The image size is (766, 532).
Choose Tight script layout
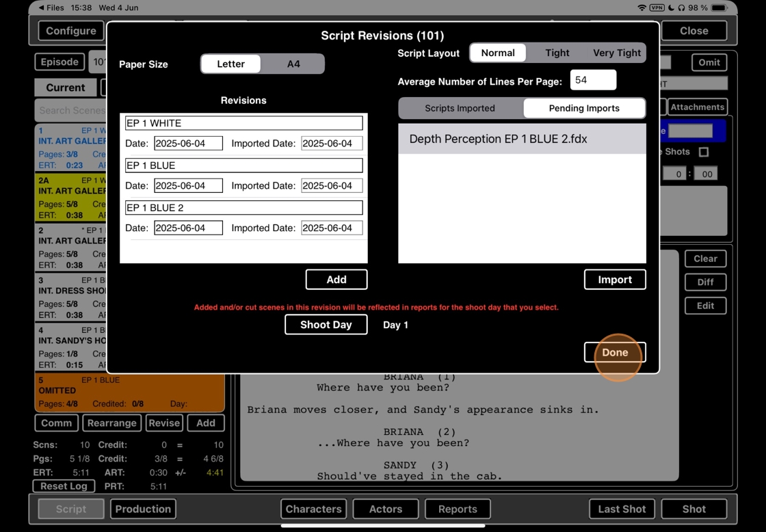coord(557,53)
